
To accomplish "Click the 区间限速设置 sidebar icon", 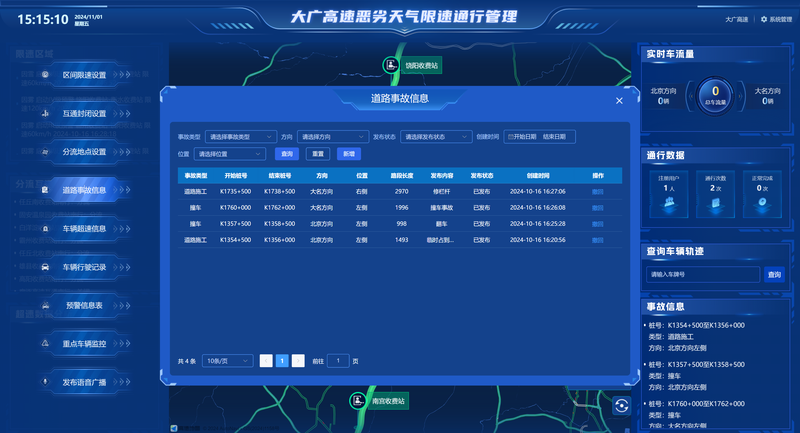I will (x=45, y=74).
